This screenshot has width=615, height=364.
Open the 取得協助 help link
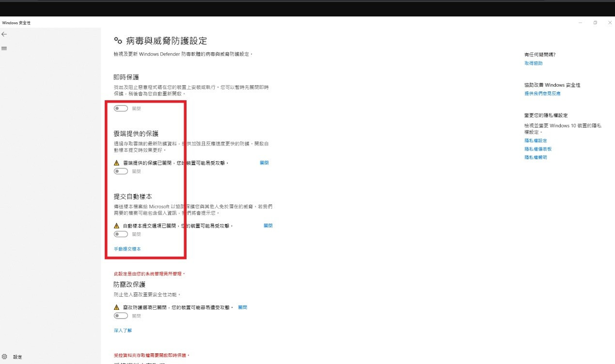(x=533, y=63)
